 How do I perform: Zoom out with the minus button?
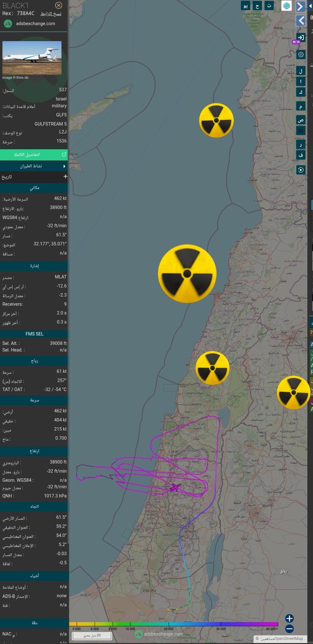[289, 628]
